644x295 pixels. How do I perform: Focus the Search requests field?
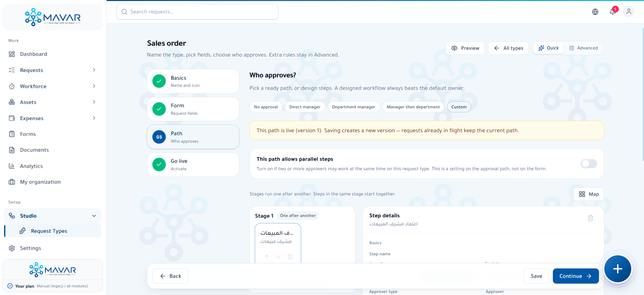[197, 12]
